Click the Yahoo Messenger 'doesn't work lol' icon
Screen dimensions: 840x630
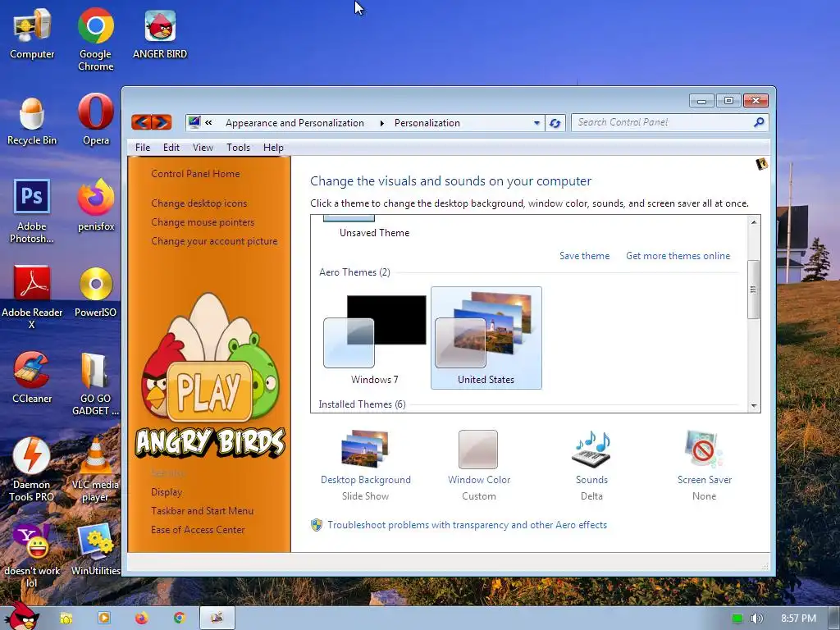tap(32, 556)
